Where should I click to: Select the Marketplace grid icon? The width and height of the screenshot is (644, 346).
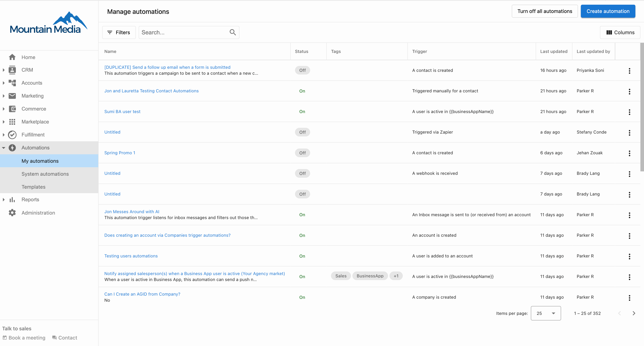point(12,122)
